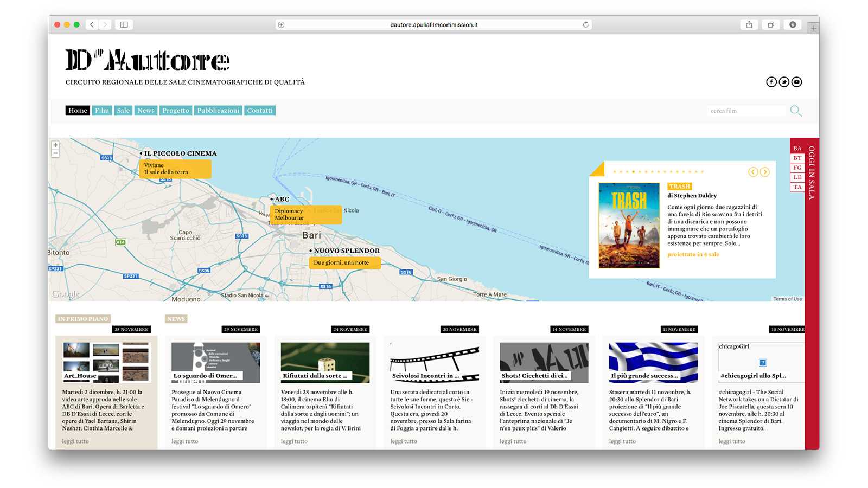Open Il più grande successo thumbnail
This screenshot has width=868, height=488.
click(x=653, y=362)
